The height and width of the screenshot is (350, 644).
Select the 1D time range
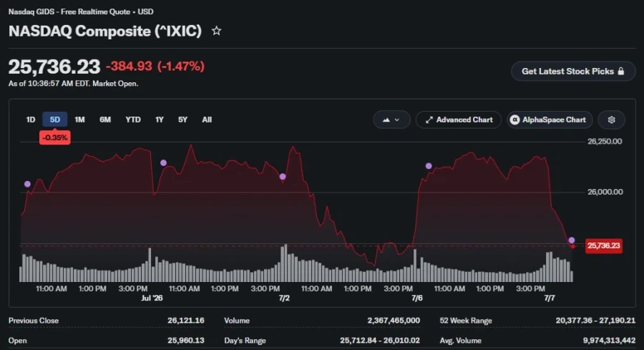(31, 120)
